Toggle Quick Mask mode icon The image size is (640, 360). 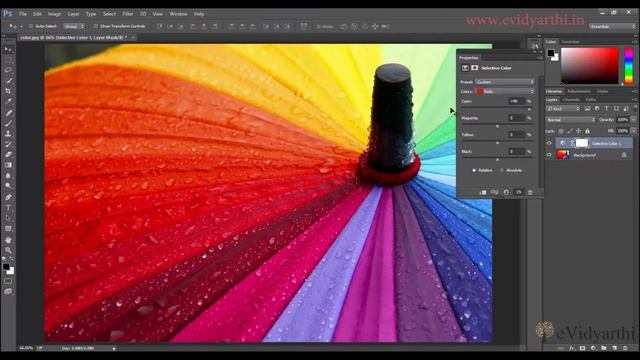click(x=8, y=281)
